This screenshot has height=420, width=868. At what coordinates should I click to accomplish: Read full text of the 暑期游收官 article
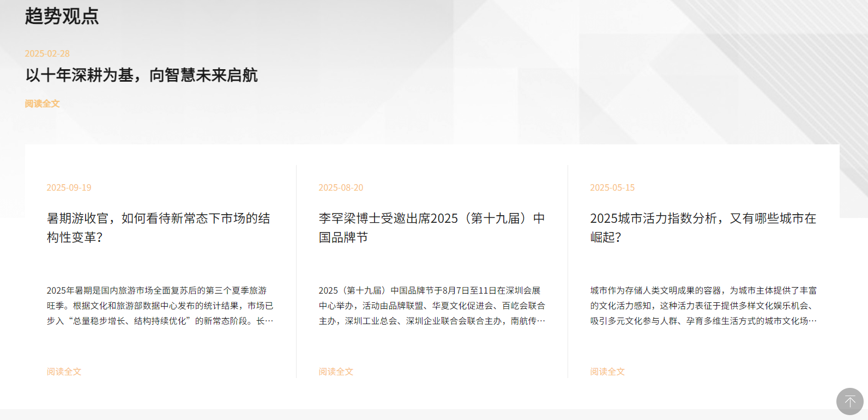point(64,372)
